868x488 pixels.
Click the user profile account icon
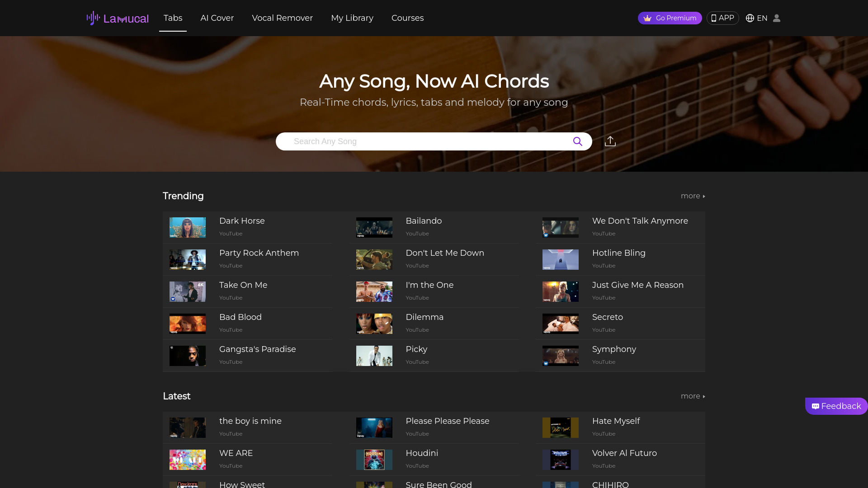pyautogui.click(x=778, y=18)
